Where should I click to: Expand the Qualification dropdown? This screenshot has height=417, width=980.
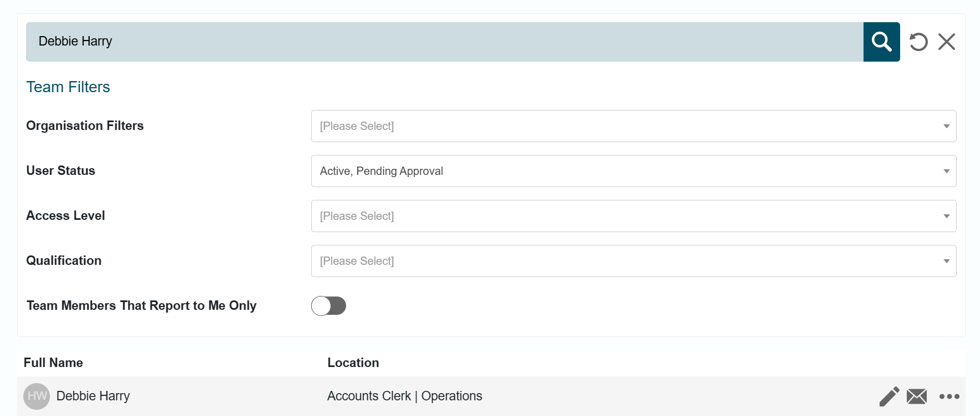coord(633,261)
